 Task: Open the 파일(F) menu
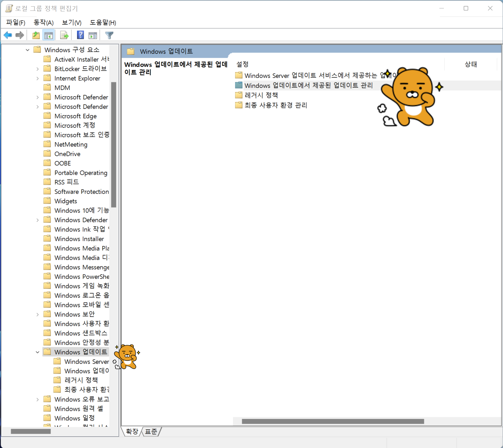tap(16, 22)
